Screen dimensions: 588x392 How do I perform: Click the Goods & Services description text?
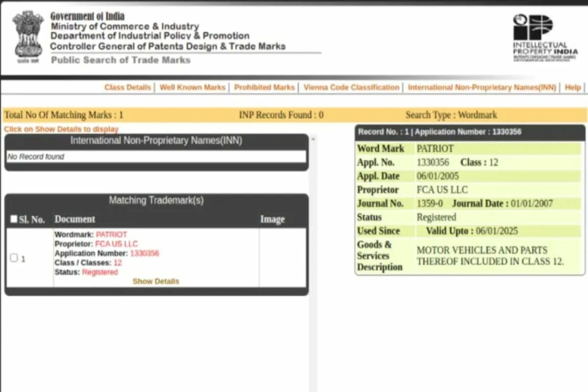coord(490,256)
